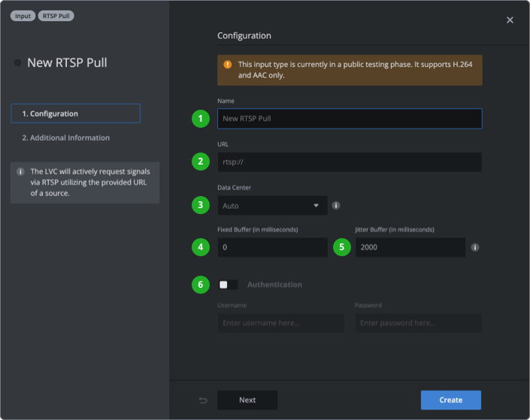
Task: Click the info icon in the LVC description
Action: [20, 171]
